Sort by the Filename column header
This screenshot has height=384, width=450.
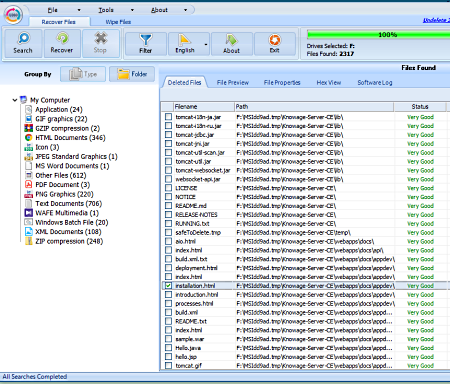tap(204, 107)
